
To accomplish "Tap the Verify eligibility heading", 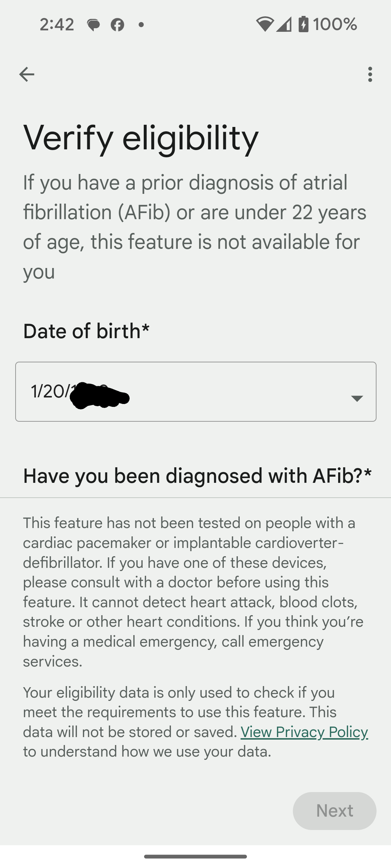I will pyautogui.click(x=141, y=138).
